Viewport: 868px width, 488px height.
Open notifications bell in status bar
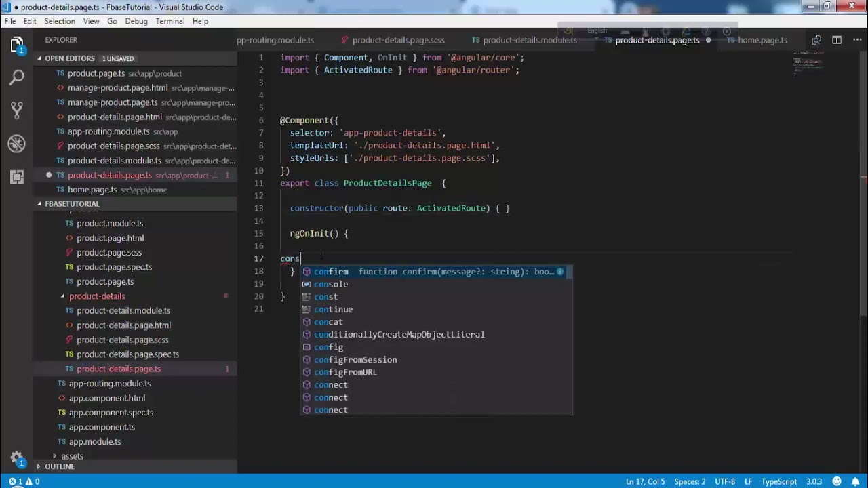pos(856,481)
